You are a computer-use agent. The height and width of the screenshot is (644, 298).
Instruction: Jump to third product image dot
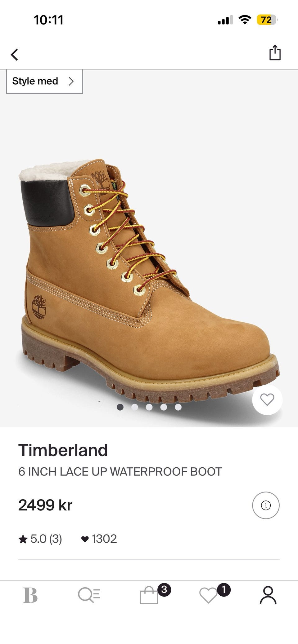[x=149, y=407]
